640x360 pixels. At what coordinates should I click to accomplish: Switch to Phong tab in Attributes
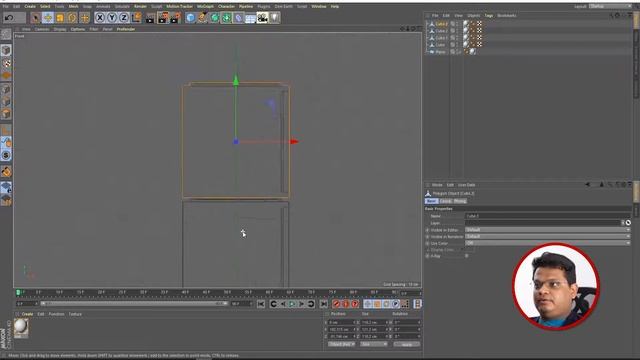coord(460,201)
